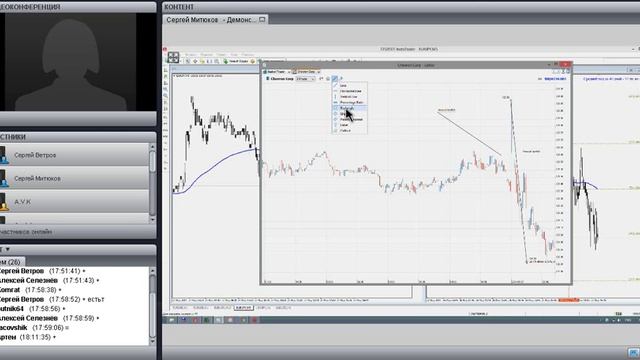Pop out content tab via square icon
640x360 pixels.
[x=262, y=19]
